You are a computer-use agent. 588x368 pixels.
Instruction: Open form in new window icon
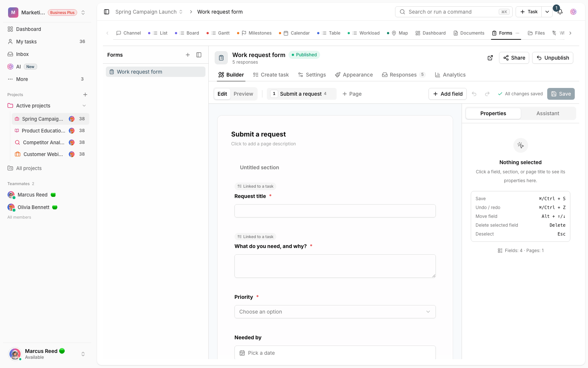coord(490,58)
